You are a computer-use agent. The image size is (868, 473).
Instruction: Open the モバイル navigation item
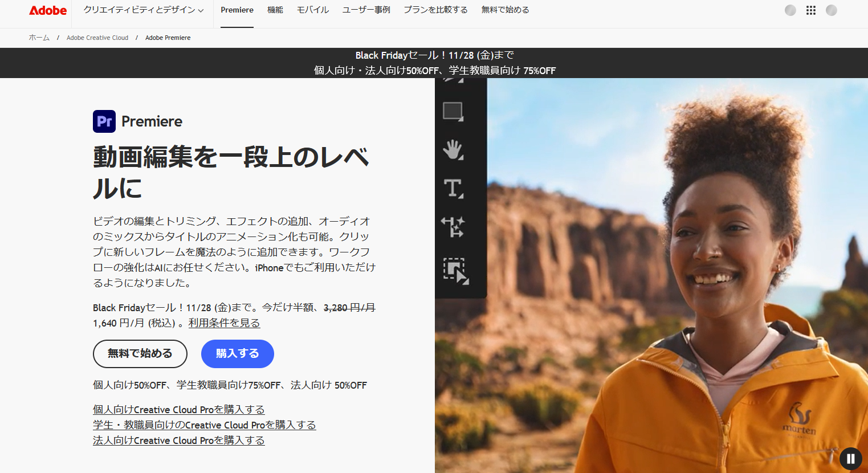point(313,10)
